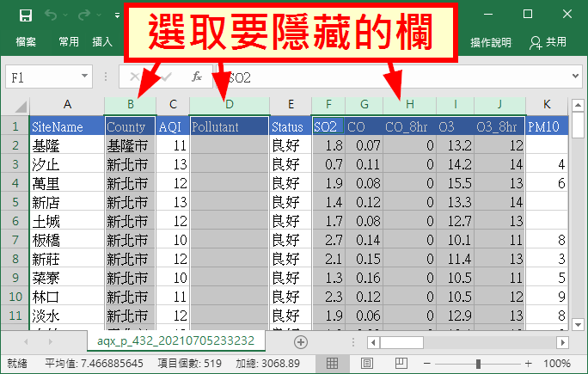The image size is (588, 374).
Task: Click the Redo arrow icon
Action: pos(84,15)
